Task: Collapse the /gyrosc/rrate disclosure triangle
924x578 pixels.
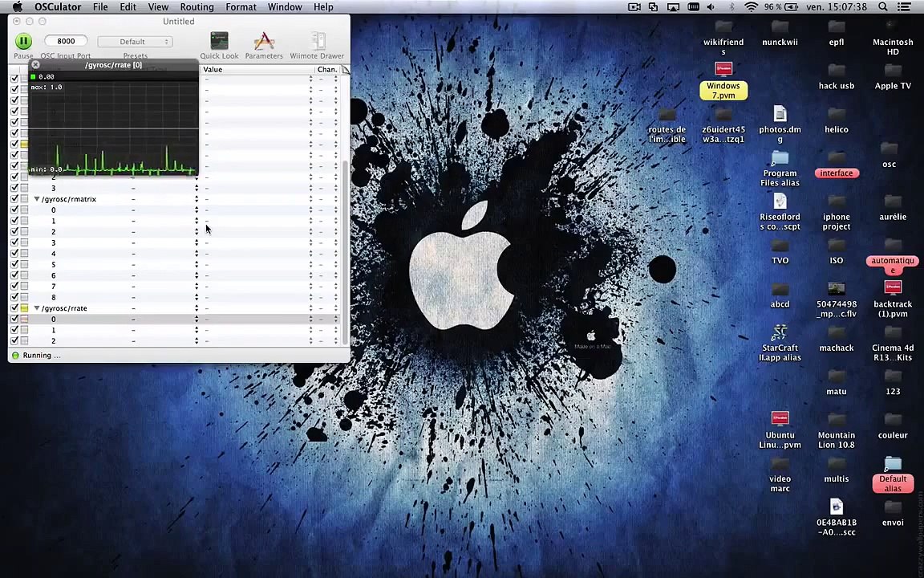Action: [37, 308]
